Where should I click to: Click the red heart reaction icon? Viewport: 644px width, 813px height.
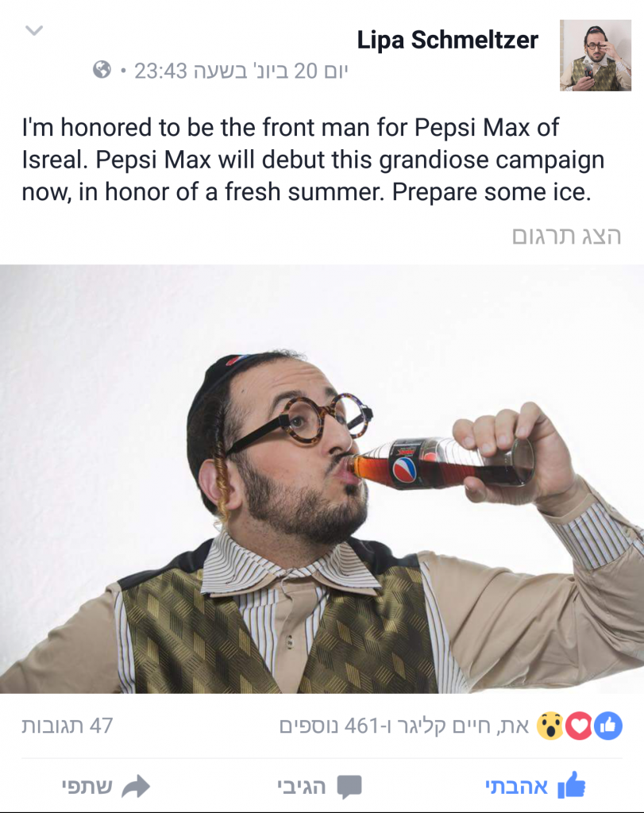579,726
